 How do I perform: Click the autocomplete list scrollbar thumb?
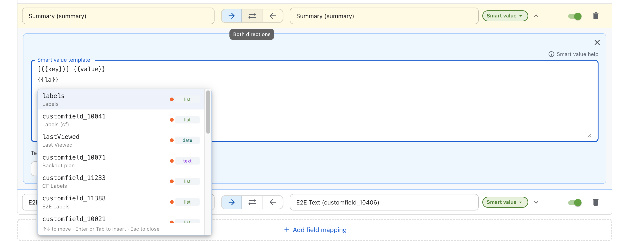(208, 112)
